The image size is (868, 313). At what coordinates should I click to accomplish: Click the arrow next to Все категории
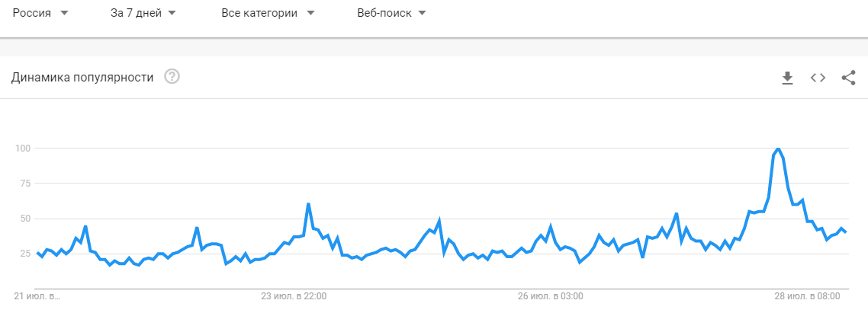[x=310, y=13]
